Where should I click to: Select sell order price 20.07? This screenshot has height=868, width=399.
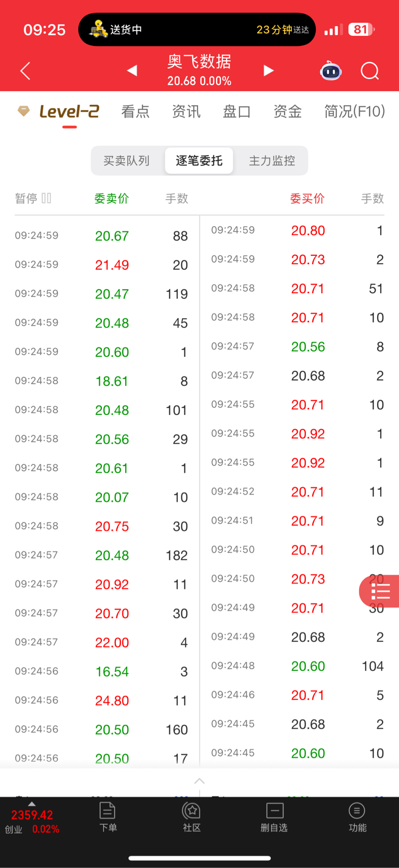[112, 497]
